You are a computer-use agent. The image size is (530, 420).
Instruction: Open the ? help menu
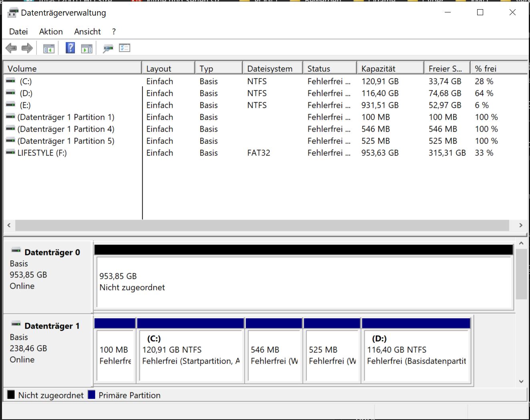click(x=114, y=32)
